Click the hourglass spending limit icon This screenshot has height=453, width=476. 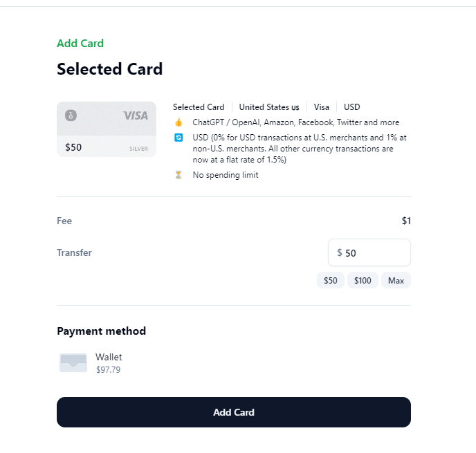[x=178, y=175]
